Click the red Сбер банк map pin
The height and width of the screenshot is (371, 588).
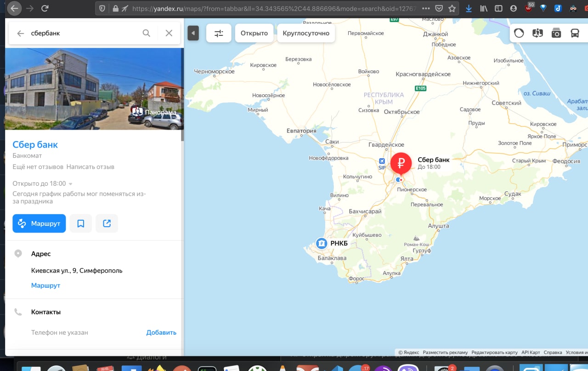click(x=401, y=163)
